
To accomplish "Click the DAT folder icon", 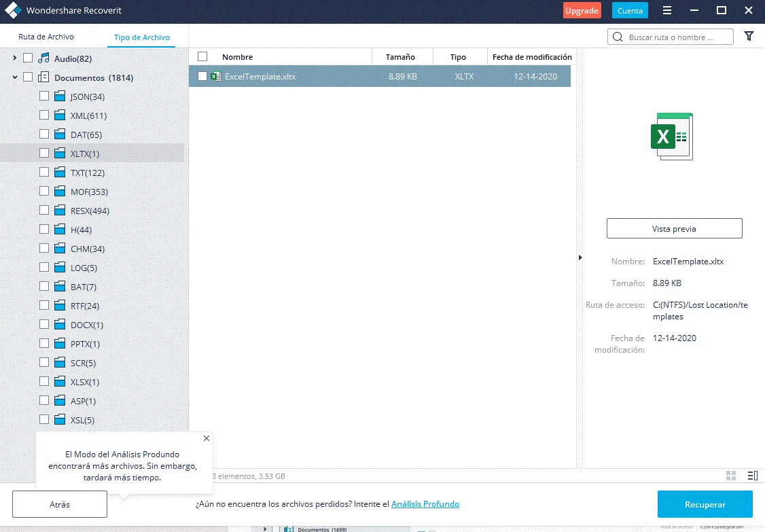I will tap(60, 135).
